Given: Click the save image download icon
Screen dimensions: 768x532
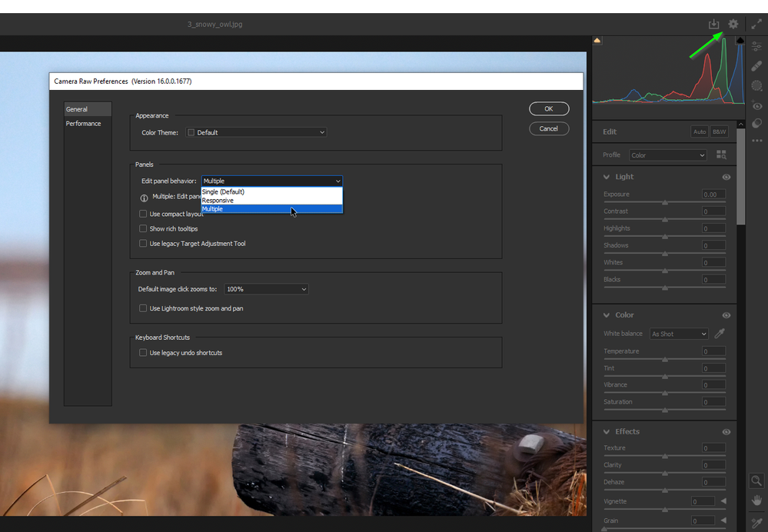Looking at the screenshot, I should point(713,25).
